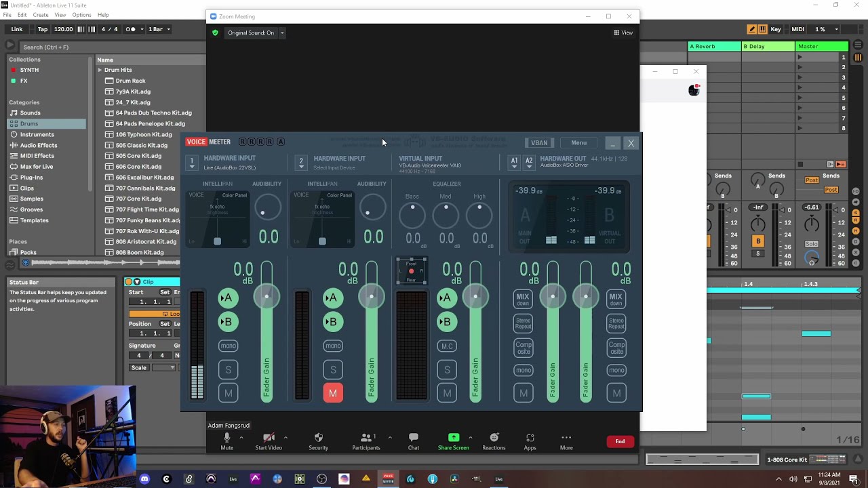This screenshot has height=488, width=868.
Task: Open Clips category in Ableton browser
Action: pos(27,188)
